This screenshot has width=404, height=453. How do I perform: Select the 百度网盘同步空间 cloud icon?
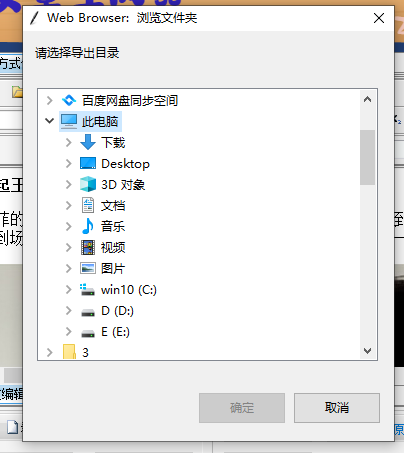point(69,100)
